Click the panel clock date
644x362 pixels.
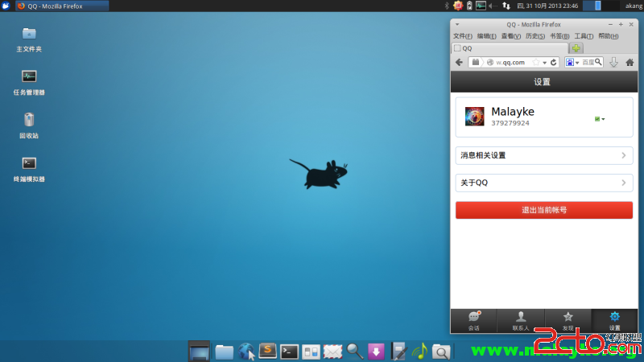pos(547,6)
